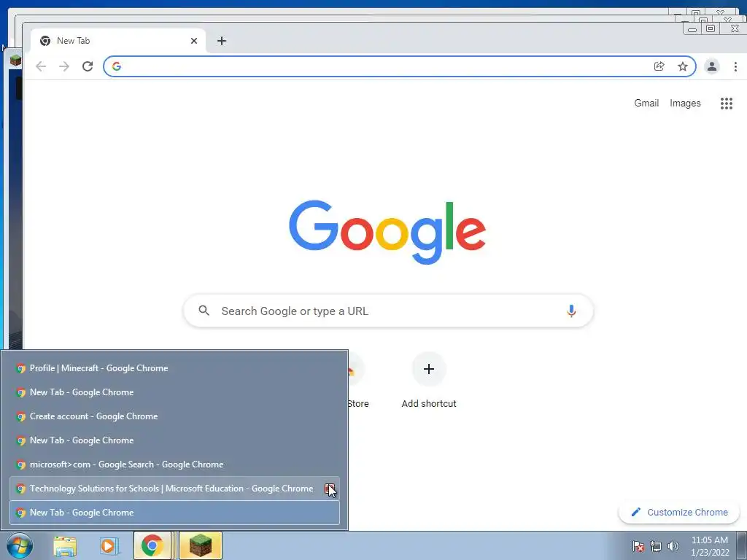Open the Images link

coord(685,103)
